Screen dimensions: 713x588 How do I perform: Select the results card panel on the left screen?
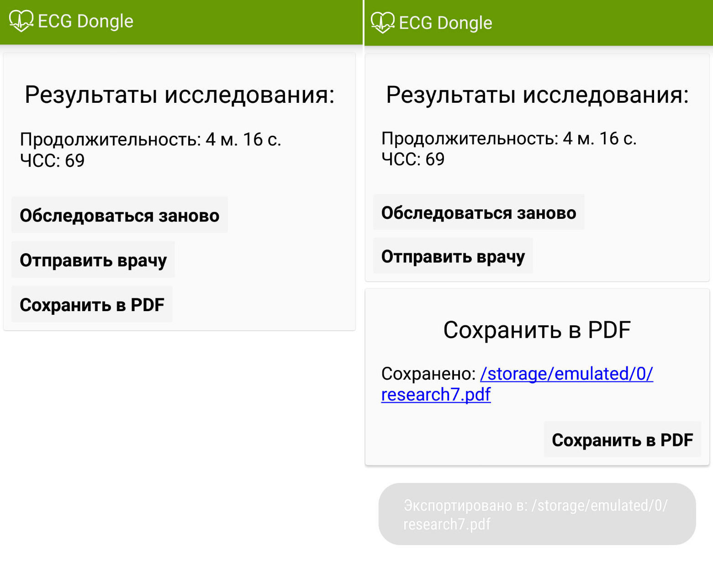click(x=180, y=191)
